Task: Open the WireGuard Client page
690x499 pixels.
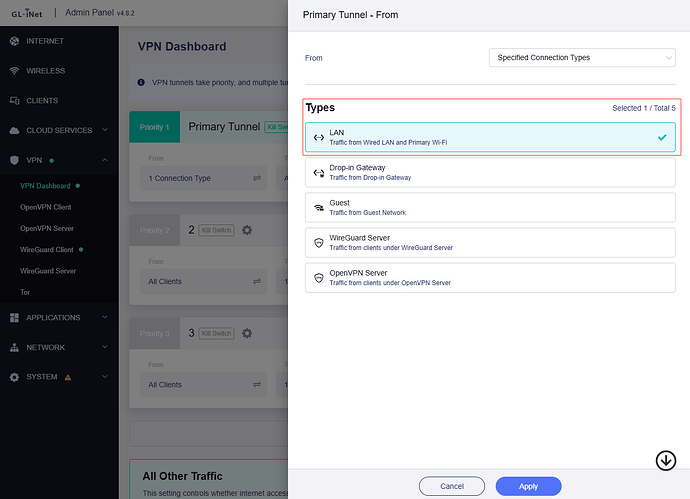Action: (47, 249)
